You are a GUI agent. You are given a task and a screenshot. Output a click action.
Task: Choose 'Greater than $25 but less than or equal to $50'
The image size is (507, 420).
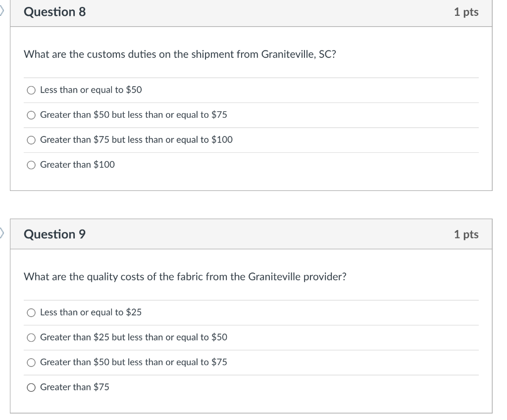[31, 337]
